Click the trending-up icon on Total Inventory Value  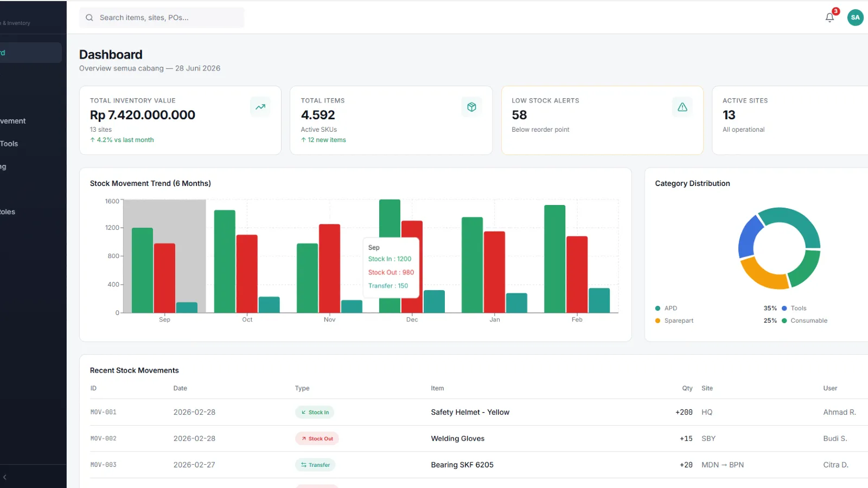pos(260,107)
